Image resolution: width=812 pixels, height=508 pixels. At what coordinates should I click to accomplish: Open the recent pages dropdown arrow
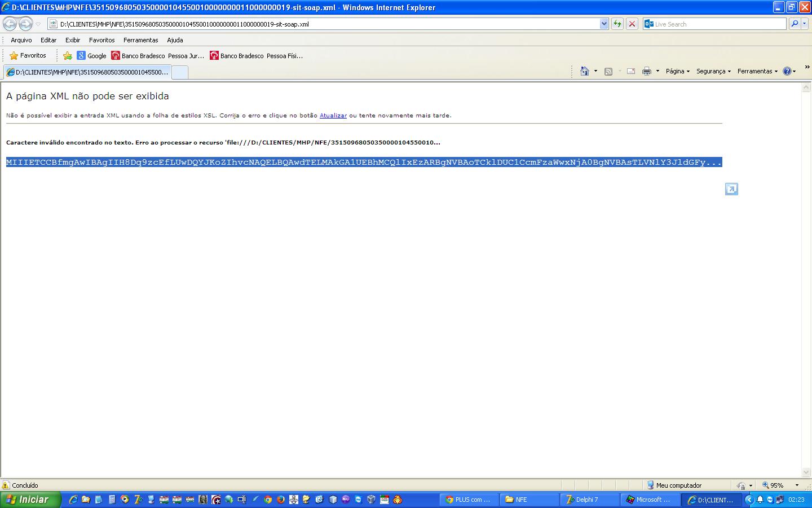coord(38,24)
